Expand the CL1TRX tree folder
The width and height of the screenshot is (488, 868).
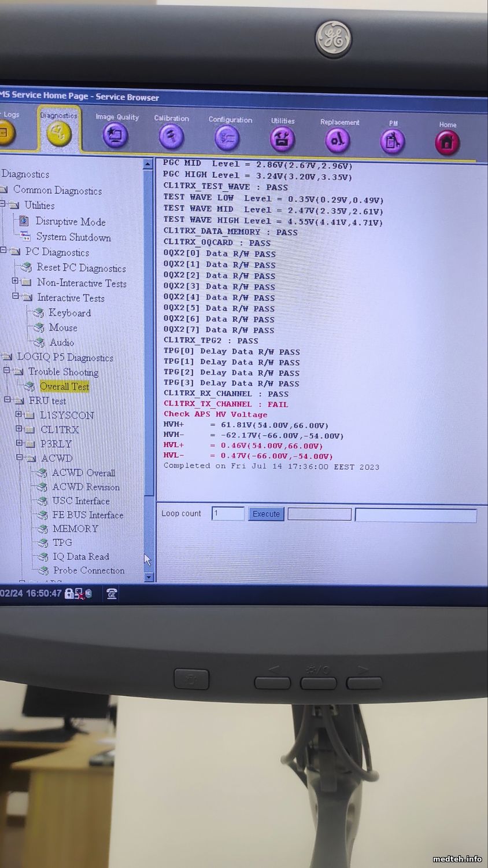19,429
